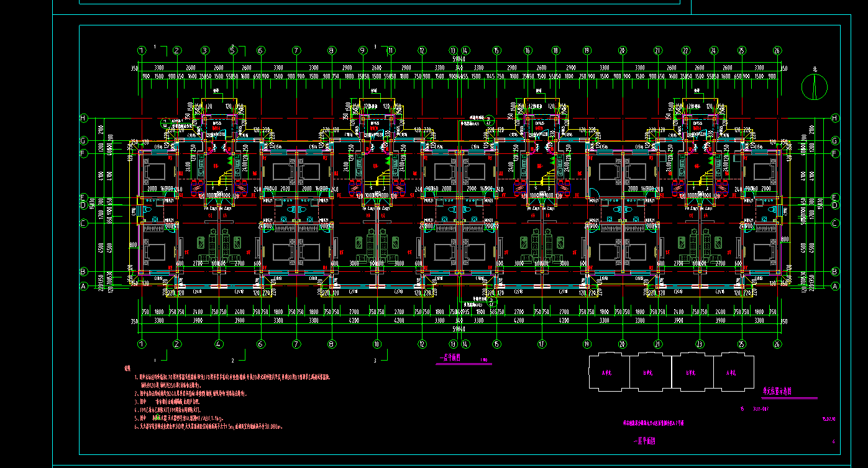
Task: Pick grid axis bubble number 23
Action: 700,343
